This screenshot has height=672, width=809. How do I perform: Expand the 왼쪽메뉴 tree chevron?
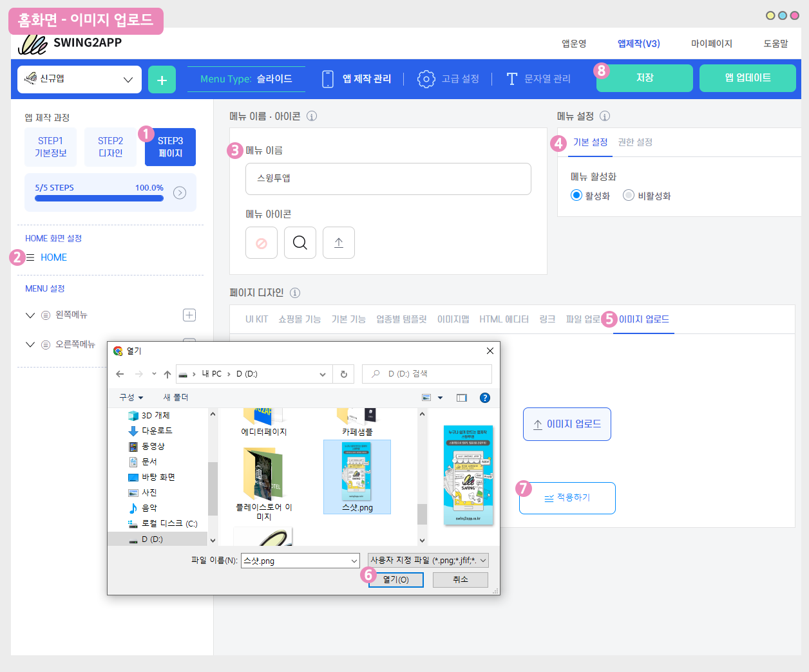pyautogui.click(x=30, y=315)
